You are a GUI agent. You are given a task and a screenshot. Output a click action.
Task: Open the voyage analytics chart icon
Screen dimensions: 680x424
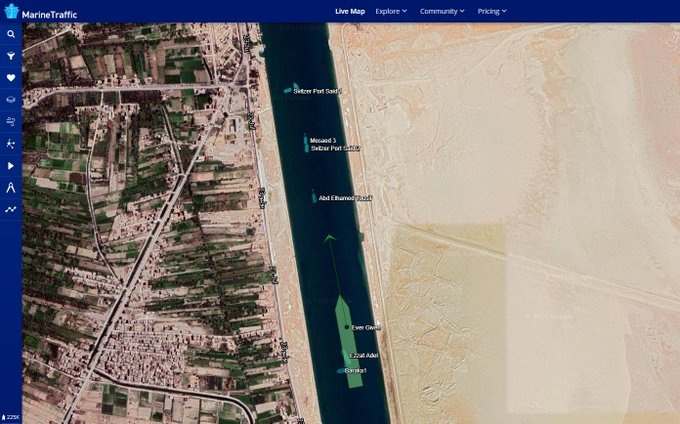pos(11,209)
